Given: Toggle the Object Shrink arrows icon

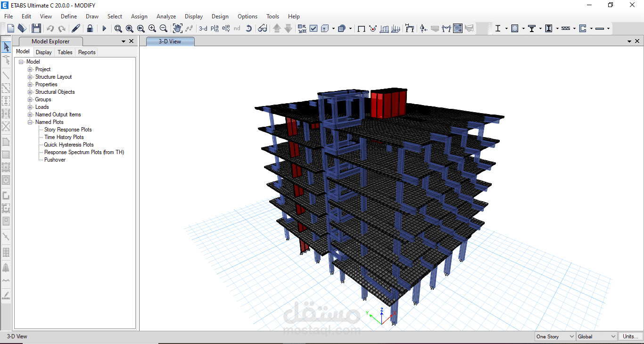Looking at the screenshot, I should [x=302, y=29].
